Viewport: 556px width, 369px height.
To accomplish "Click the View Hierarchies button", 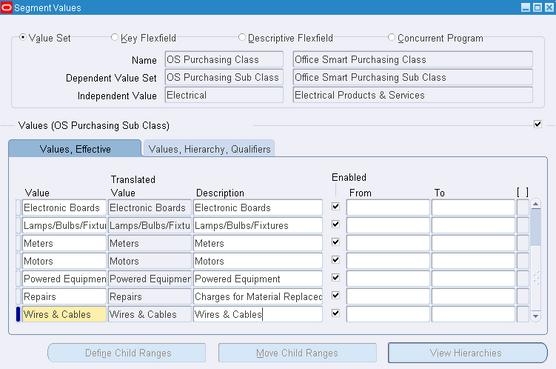I will tap(467, 353).
